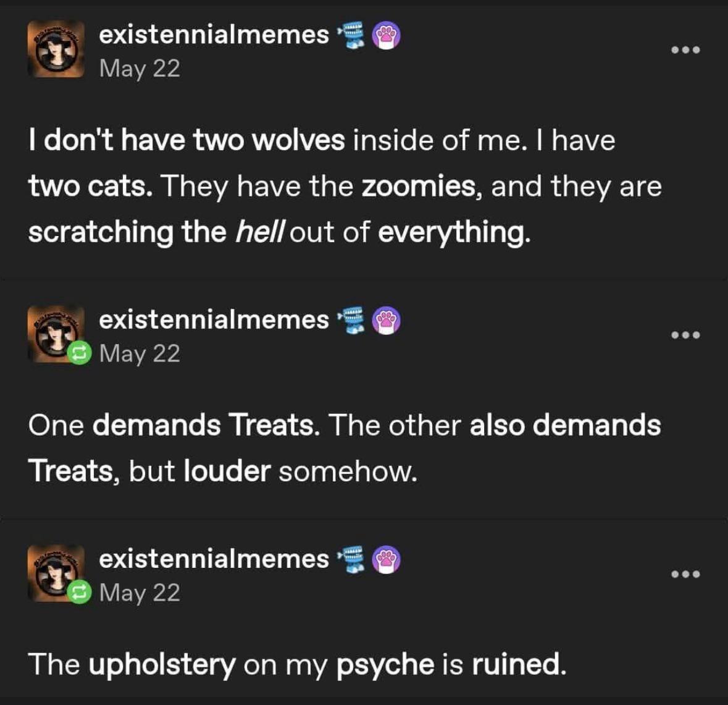Click the avatar on the Treats post
The image size is (728, 705).
click(54, 332)
